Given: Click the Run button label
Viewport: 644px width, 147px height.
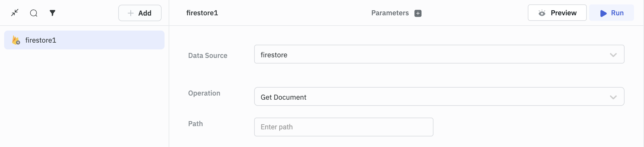Looking at the screenshot, I should [x=617, y=13].
